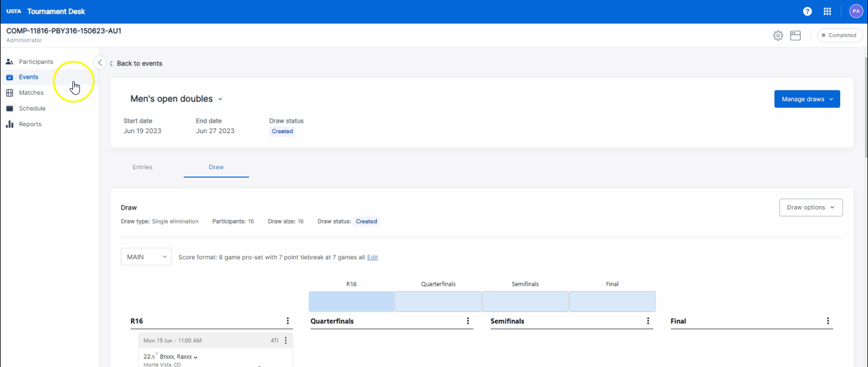This screenshot has height=367, width=868.
Task: Open the apps grid icon
Action: tap(827, 11)
